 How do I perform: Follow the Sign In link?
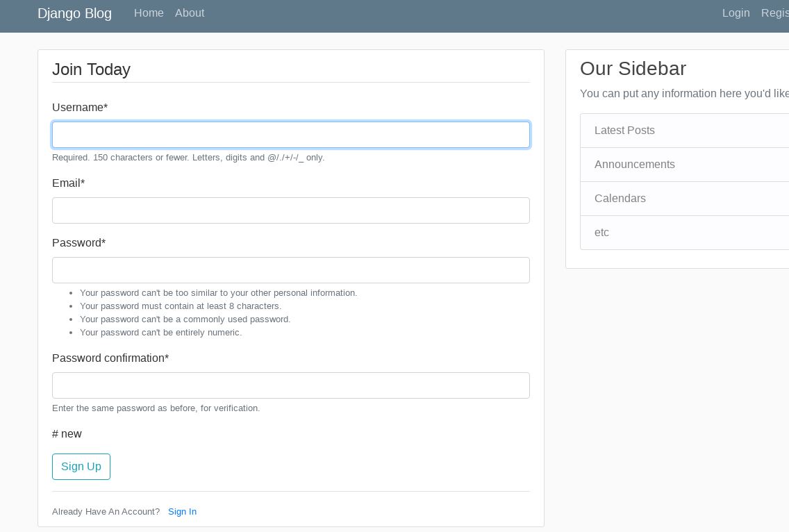[182, 512]
